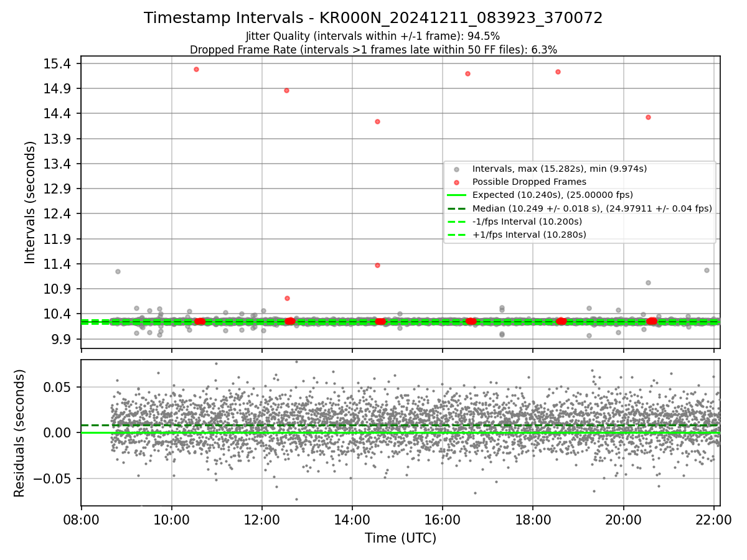Click the dashed green sample beside '-1/fps Interval'
The width and height of the screenshot is (747, 560).
point(457,222)
